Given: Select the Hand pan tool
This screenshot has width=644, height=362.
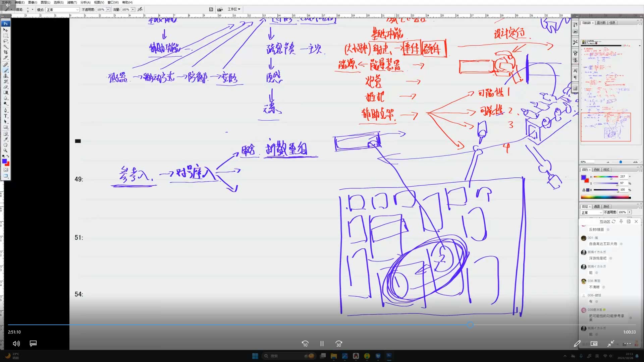Looking at the screenshot, I should [5, 145].
